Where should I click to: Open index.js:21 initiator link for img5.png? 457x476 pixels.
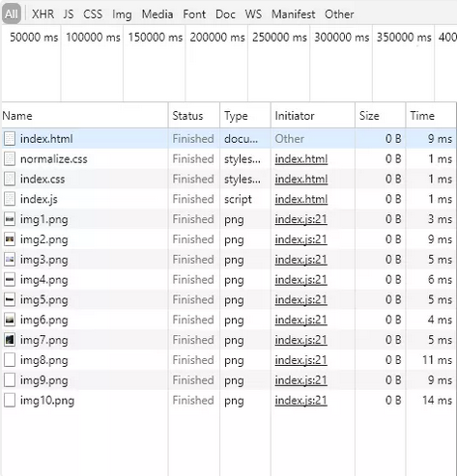(x=300, y=300)
